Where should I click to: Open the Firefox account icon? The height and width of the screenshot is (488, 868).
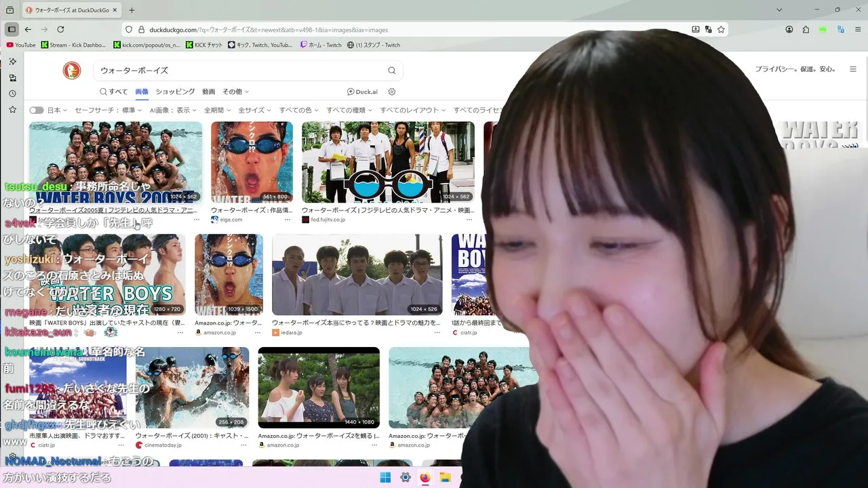(x=789, y=29)
